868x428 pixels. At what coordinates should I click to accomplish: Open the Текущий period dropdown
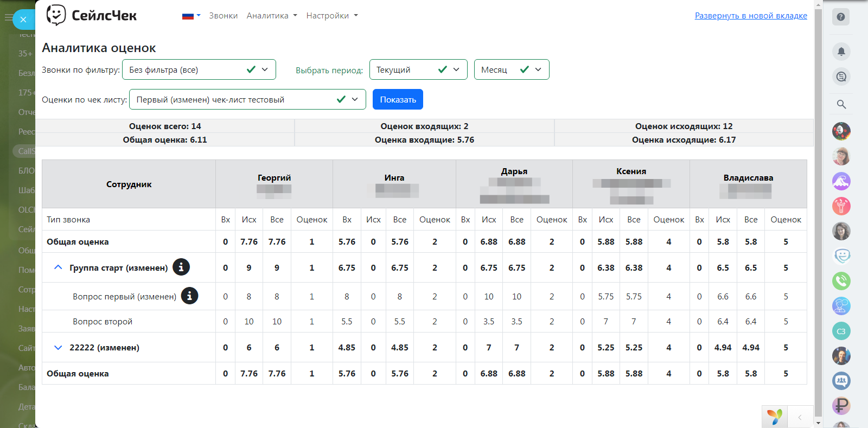[x=418, y=69]
